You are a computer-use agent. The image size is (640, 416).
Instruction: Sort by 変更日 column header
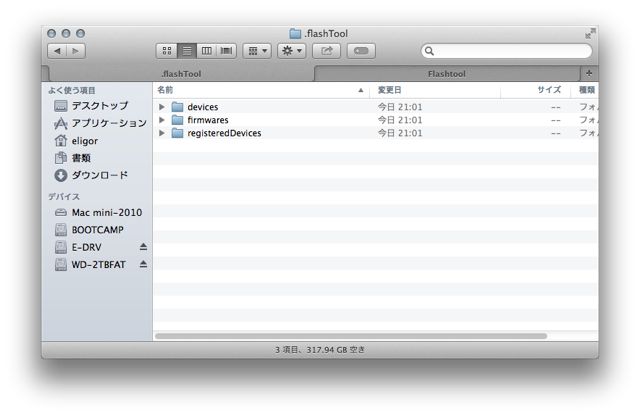pos(435,90)
